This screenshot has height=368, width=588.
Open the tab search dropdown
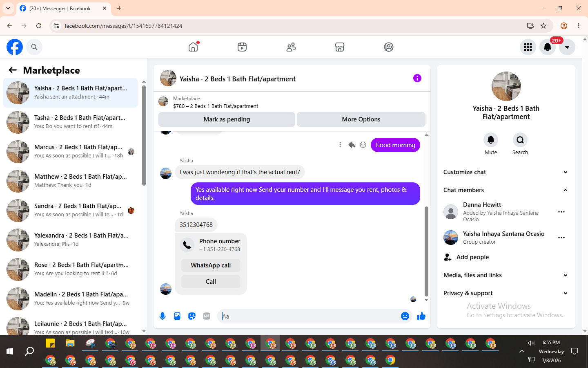8,8
